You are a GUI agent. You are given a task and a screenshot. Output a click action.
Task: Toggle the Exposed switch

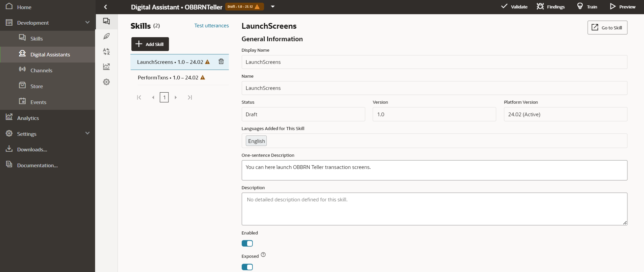[x=247, y=267]
